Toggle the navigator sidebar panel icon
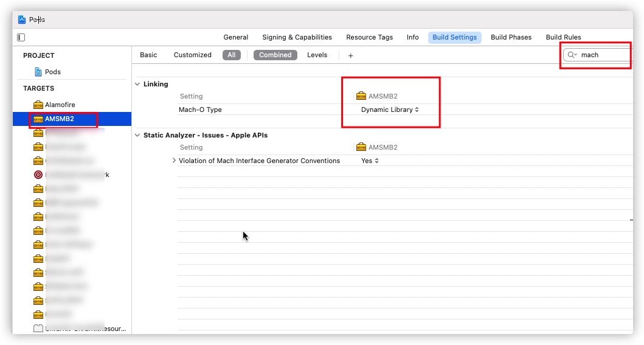This screenshot has width=644, height=345. point(21,37)
